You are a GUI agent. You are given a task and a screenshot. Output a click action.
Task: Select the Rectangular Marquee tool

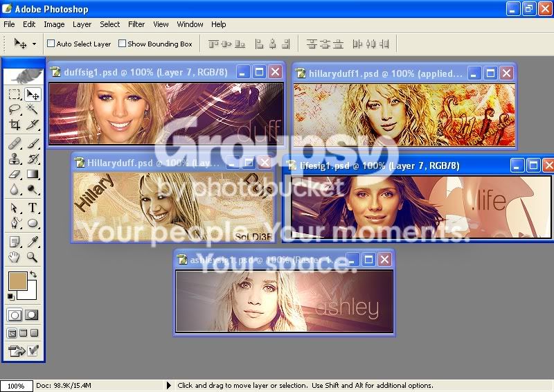point(15,94)
